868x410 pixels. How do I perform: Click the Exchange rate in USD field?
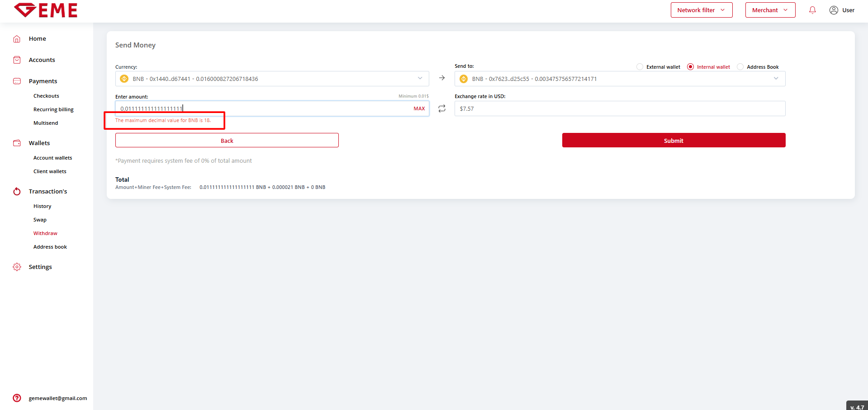[620, 108]
